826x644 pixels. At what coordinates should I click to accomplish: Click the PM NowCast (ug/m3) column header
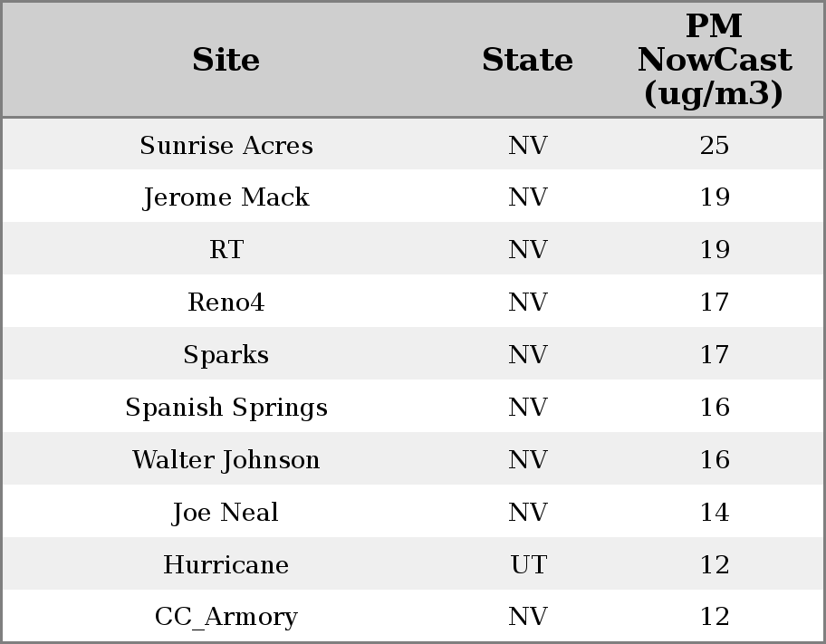pyautogui.click(x=714, y=60)
